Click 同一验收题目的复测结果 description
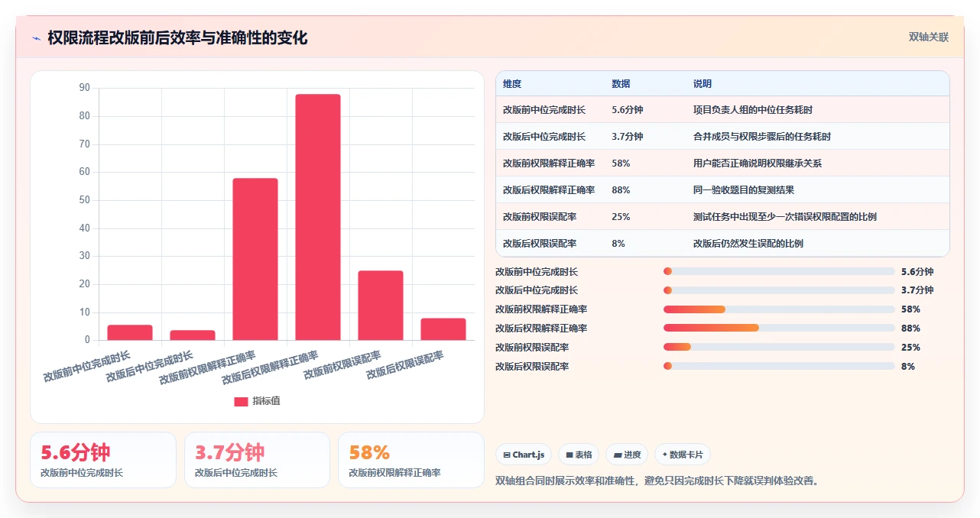 coord(743,190)
